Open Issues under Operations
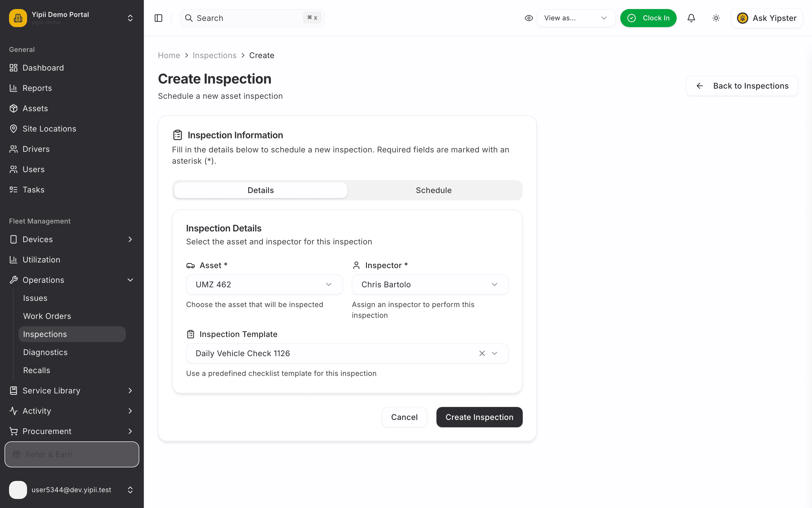Image resolution: width=812 pixels, height=508 pixels. [72, 298]
